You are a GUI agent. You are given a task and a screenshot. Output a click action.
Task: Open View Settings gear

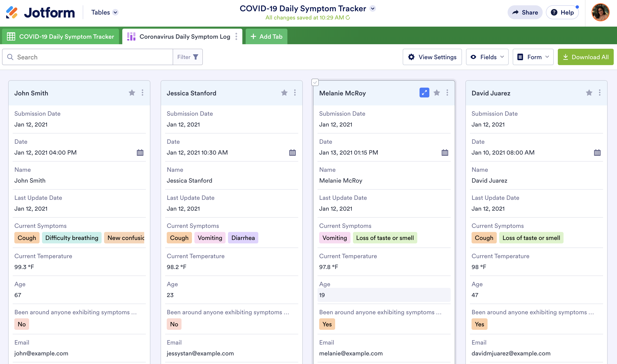point(432,57)
